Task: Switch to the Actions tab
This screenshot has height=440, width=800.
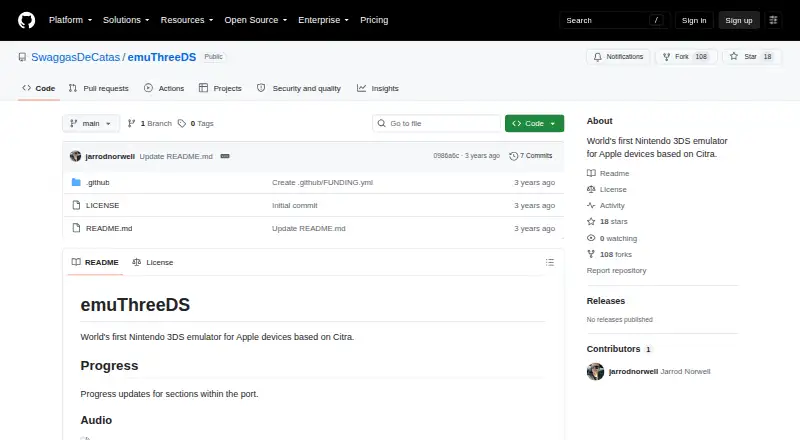Action: pyautogui.click(x=164, y=88)
